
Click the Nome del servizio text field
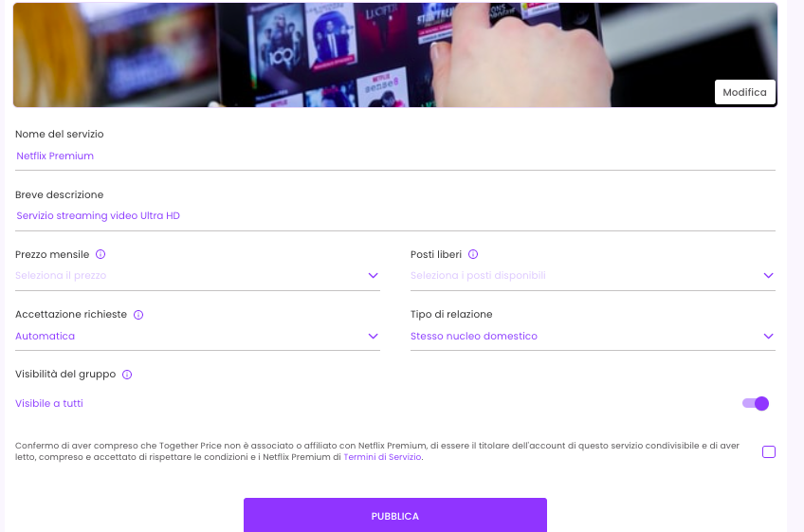[395, 156]
